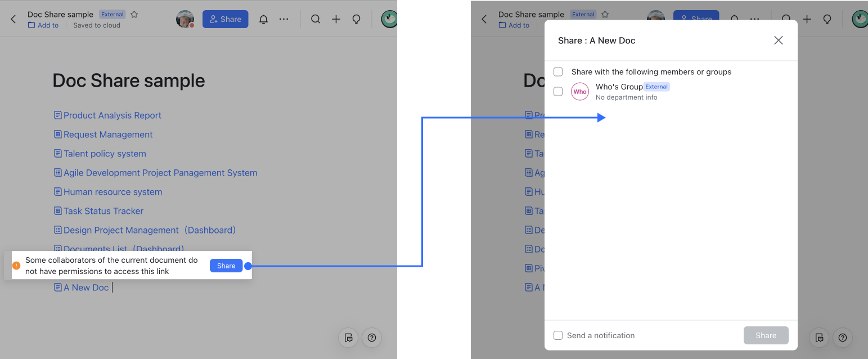Open notifications via the bell icon
Viewport: 868px width, 359px height.
coord(263,19)
